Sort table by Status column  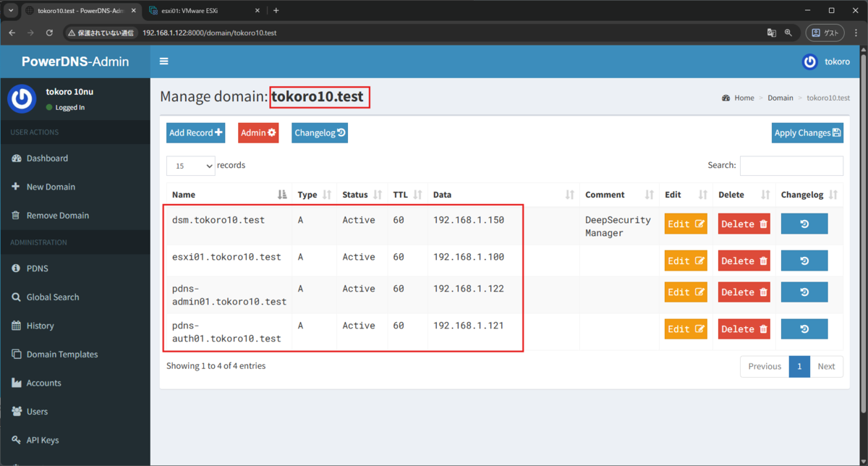[362, 195]
